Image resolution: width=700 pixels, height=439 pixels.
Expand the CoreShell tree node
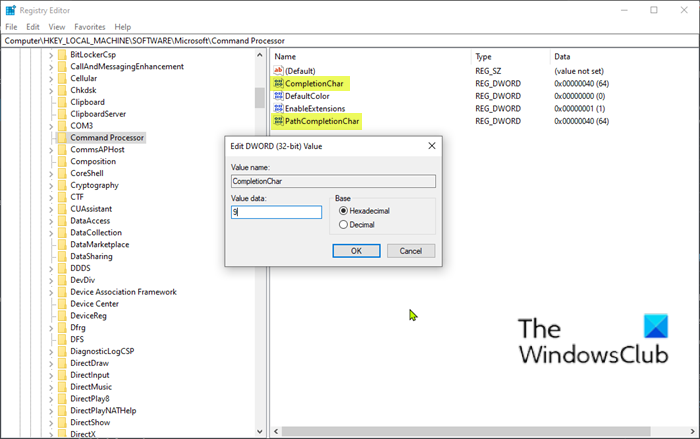[x=50, y=174]
